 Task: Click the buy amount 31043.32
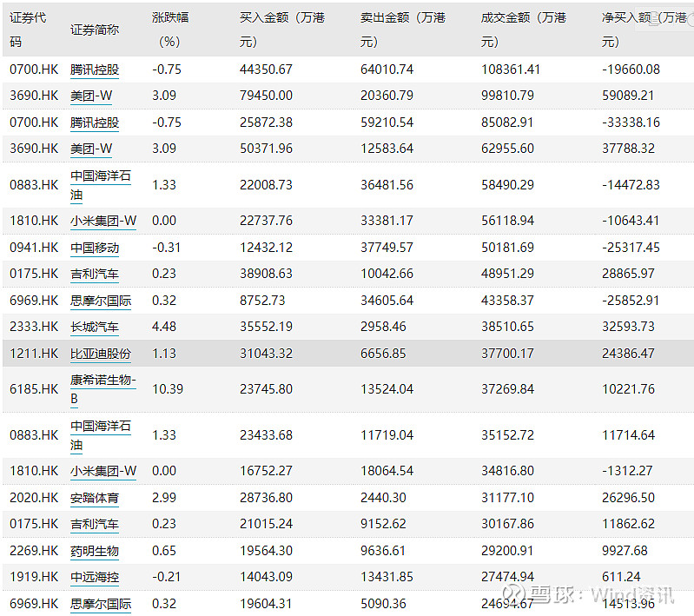point(266,354)
